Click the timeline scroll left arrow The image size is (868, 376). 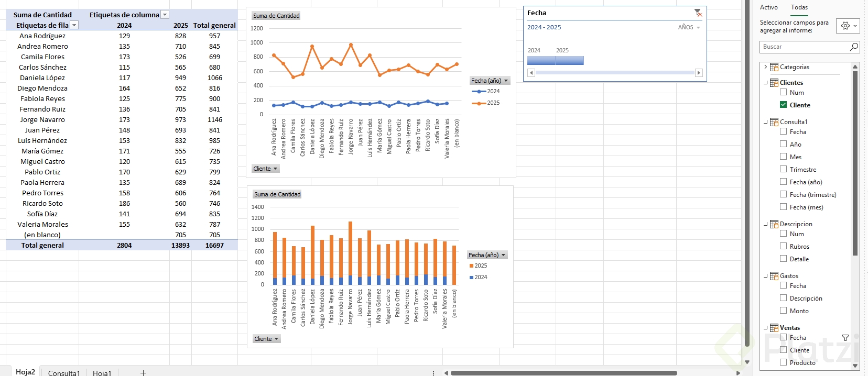coord(531,73)
